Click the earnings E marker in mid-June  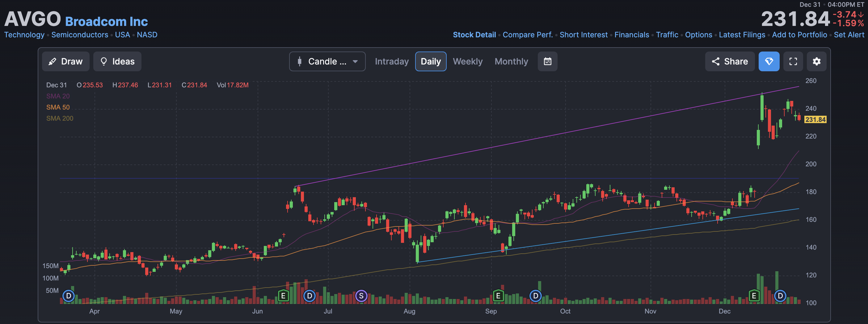(x=283, y=296)
